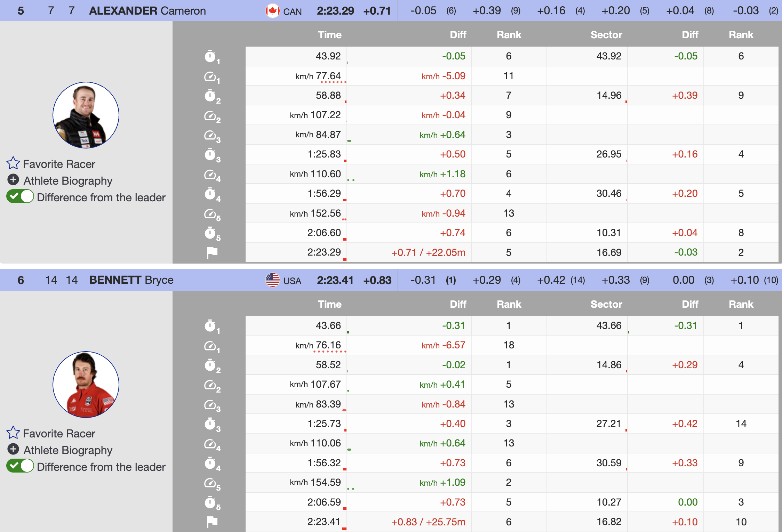Click Bennett's favorite racer star icon
The width and height of the screenshot is (782, 532).
(13, 433)
